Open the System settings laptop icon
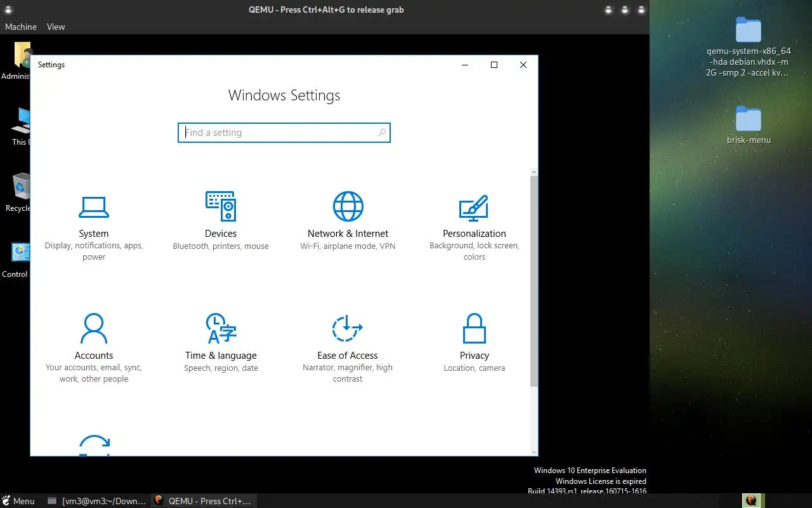The height and width of the screenshot is (508, 812). click(94, 207)
